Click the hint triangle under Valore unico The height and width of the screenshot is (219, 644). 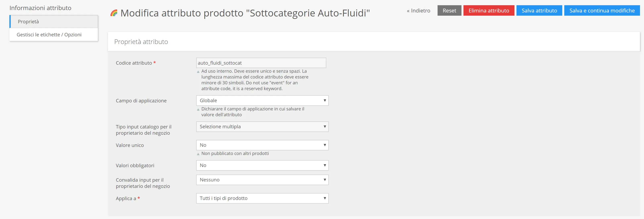point(198,154)
